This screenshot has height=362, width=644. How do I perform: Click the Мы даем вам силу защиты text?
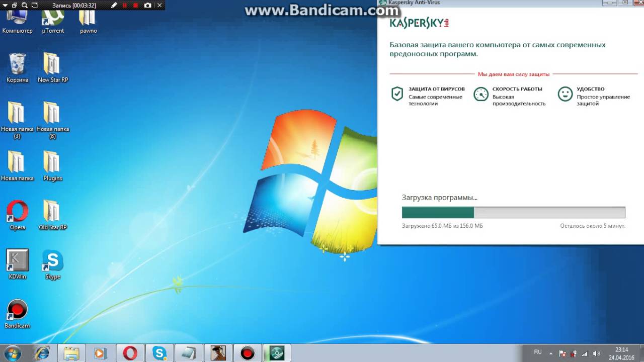pyautogui.click(x=514, y=74)
